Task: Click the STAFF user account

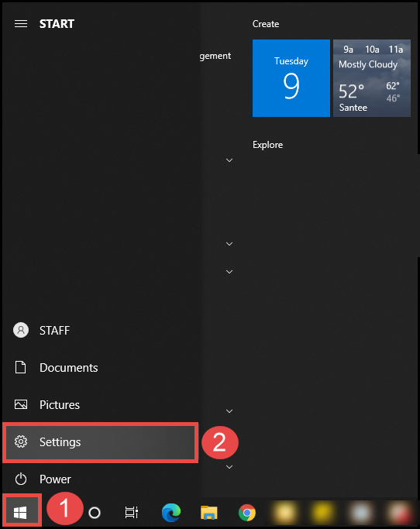Action: coord(100,330)
